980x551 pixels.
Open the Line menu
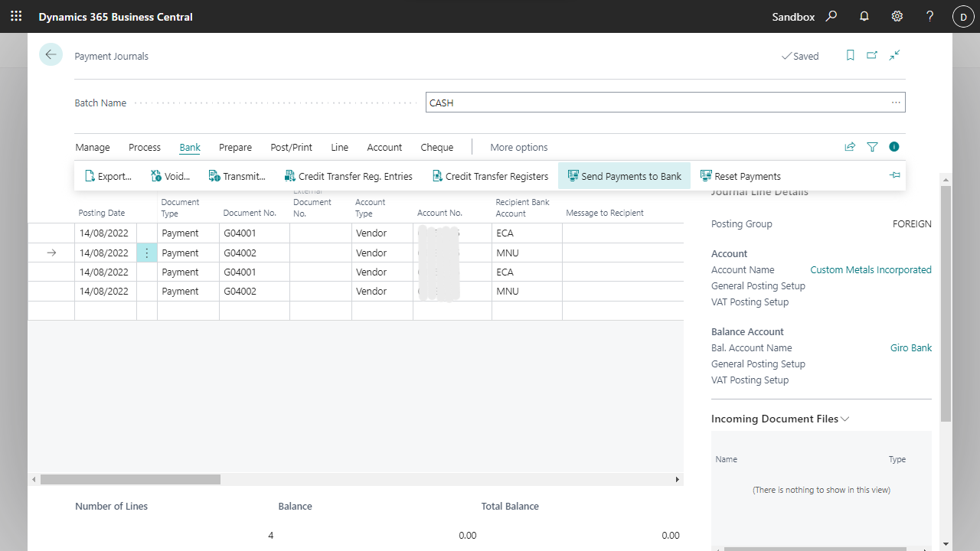(x=340, y=147)
